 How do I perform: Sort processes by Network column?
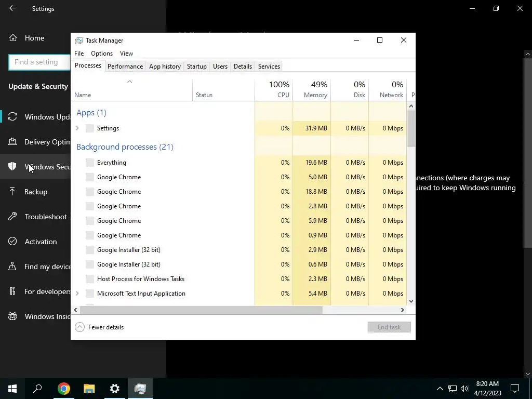388,89
